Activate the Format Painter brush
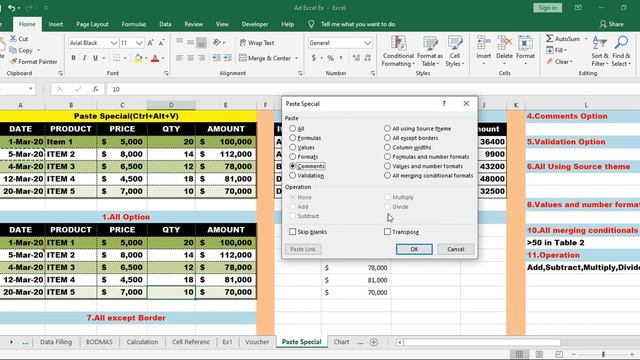The height and width of the screenshot is (360, 640). pos(13,62)
